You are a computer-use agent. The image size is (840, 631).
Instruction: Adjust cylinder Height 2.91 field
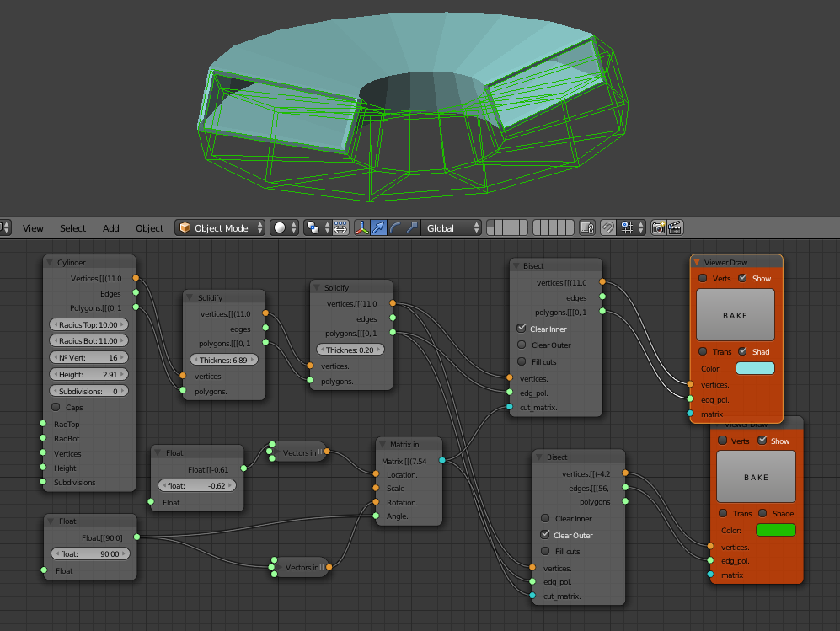coord(88,374)
